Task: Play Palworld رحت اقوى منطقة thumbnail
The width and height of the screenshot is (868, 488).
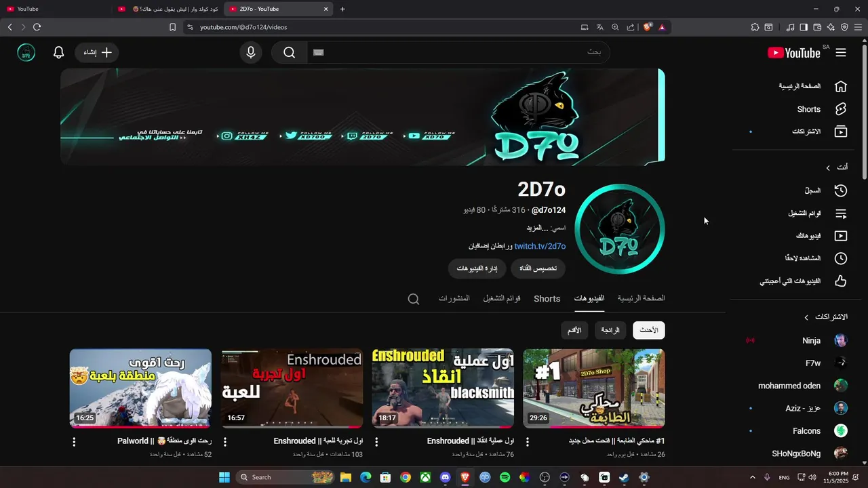Action: [x=140, y=388]
